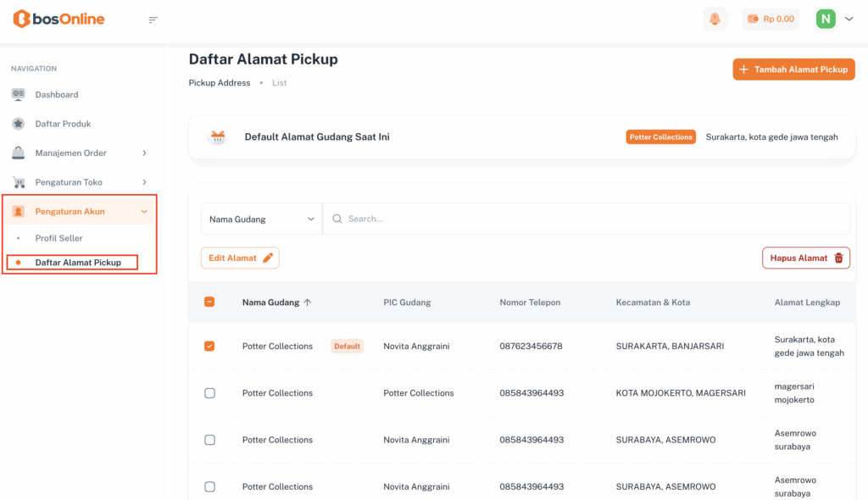Click the Rp 0.00 wallet balance
The image size is (868, 500).
pos(771,19)
